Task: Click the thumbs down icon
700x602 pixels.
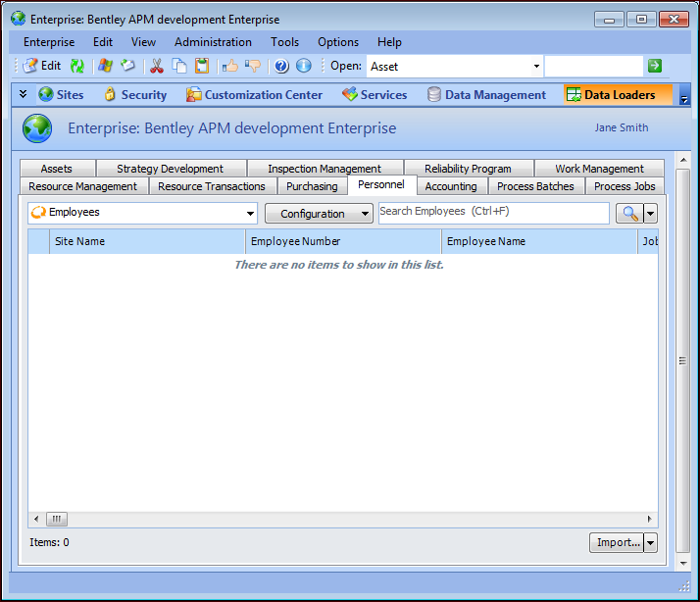Action: pyautogui.click(x=253, y=66)
